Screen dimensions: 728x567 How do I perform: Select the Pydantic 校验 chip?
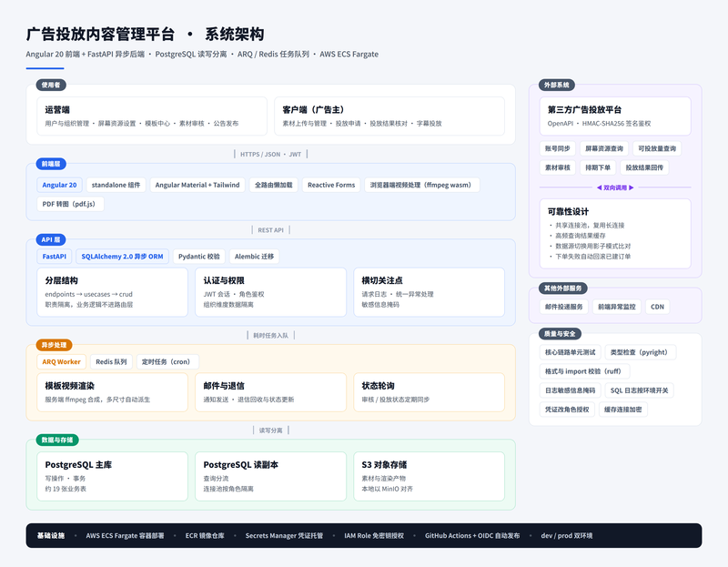(x=199, y=257)
